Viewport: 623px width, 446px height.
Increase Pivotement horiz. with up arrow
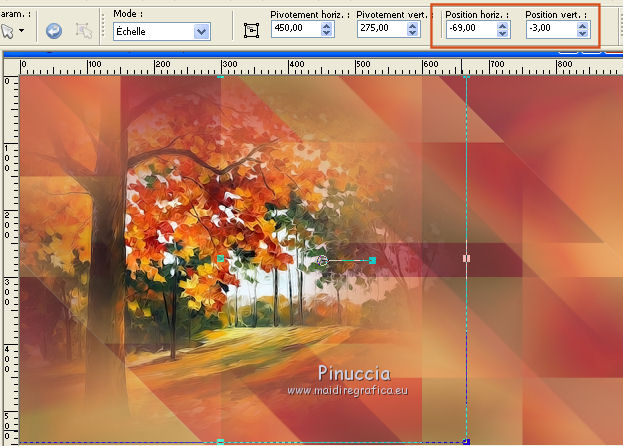coord(327,25)
